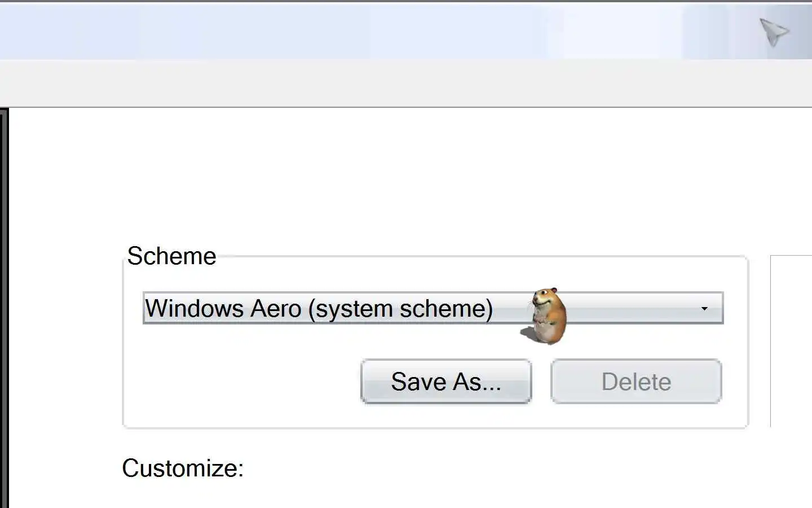This screenshot has width=812, height=508.
Task: Click empty space left of Save As... button
Action: (x=242, y=382)
